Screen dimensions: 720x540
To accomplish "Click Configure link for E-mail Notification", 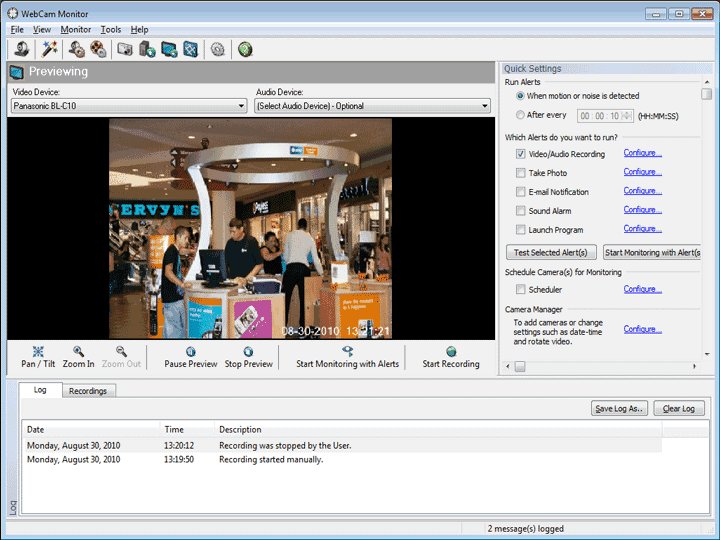I will (x=642, y=191).
